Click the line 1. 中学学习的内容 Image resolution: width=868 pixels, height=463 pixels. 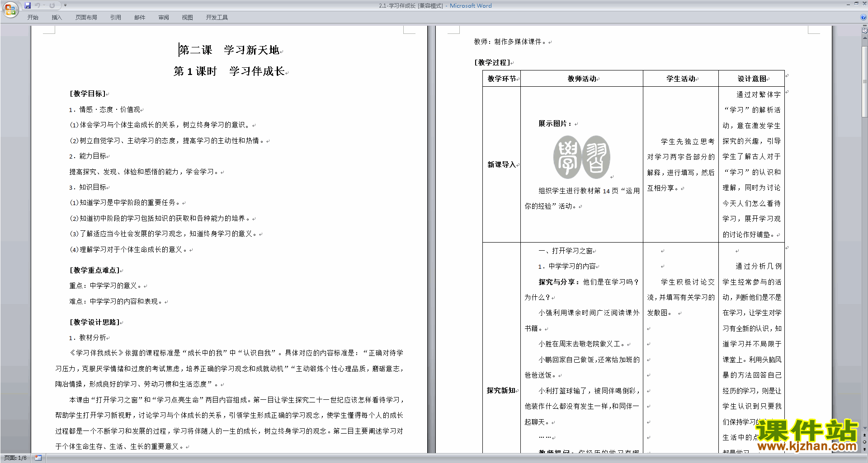567,266
